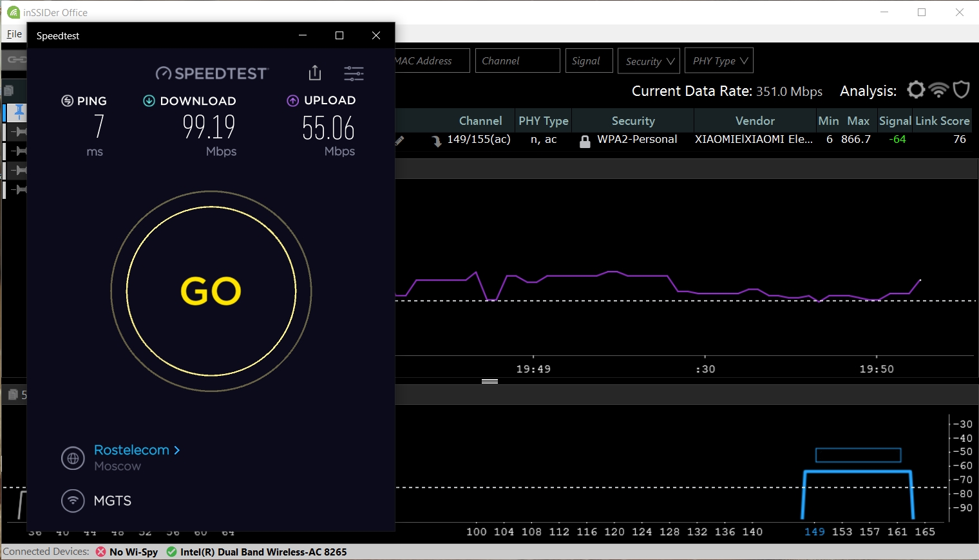Click the copy icon beside the number 5
Image resolution: width=979 pixels, height=560 pixels.
pyautogui.click(x=13, y=395)
